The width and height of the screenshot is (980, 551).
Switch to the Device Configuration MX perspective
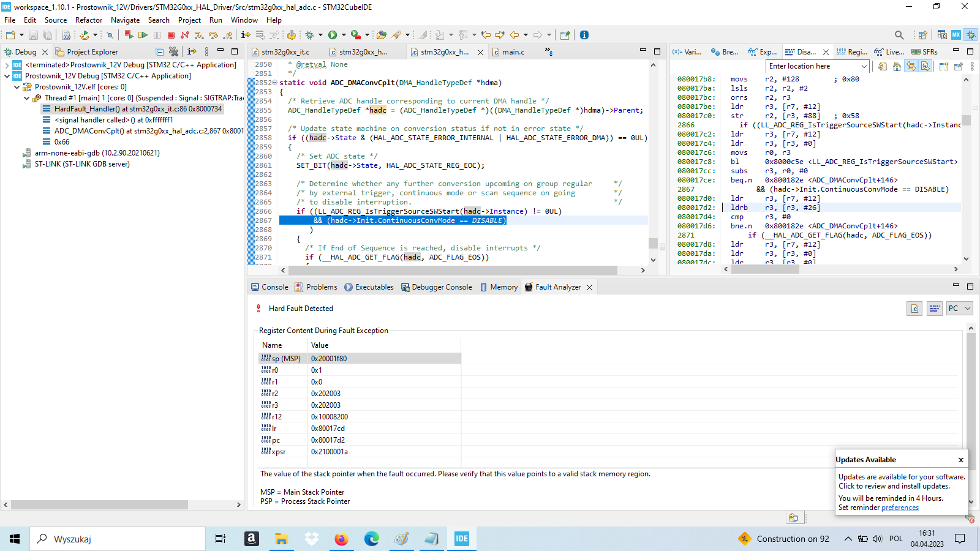(956, 35)
